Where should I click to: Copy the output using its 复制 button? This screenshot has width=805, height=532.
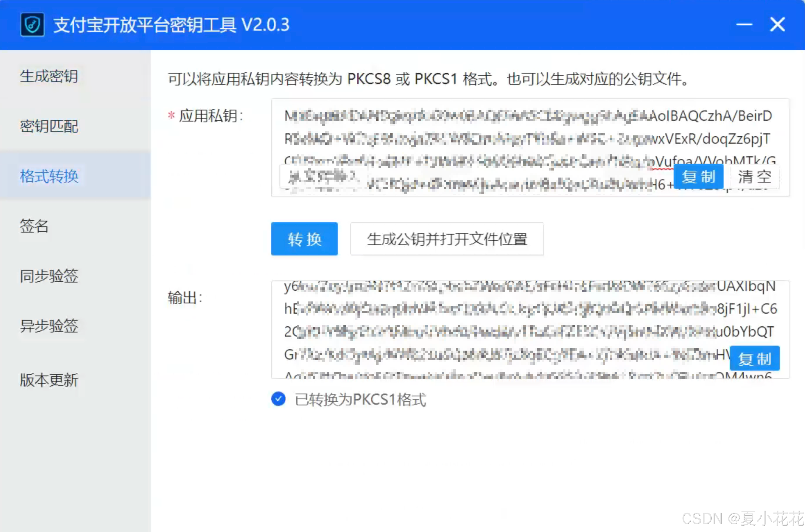point(755,359)
